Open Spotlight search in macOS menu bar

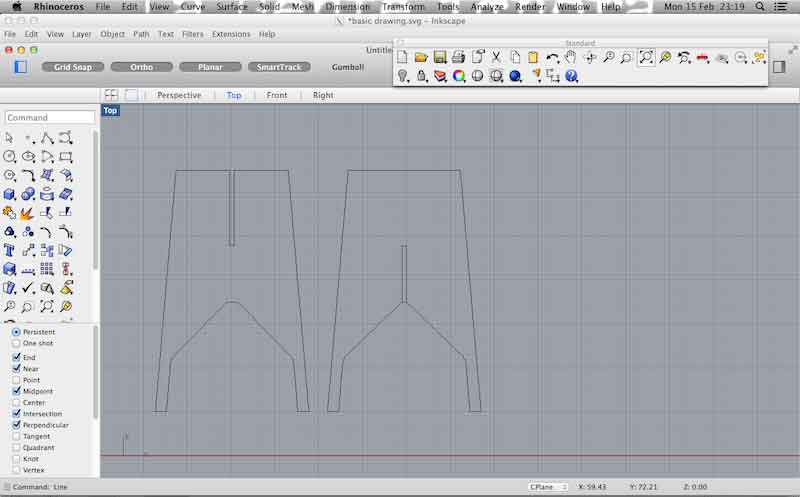tap(760, 7)
